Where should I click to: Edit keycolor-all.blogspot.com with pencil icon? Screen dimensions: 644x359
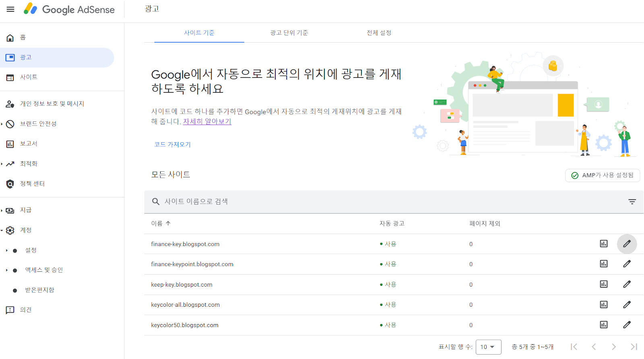(x=627, y=304)
